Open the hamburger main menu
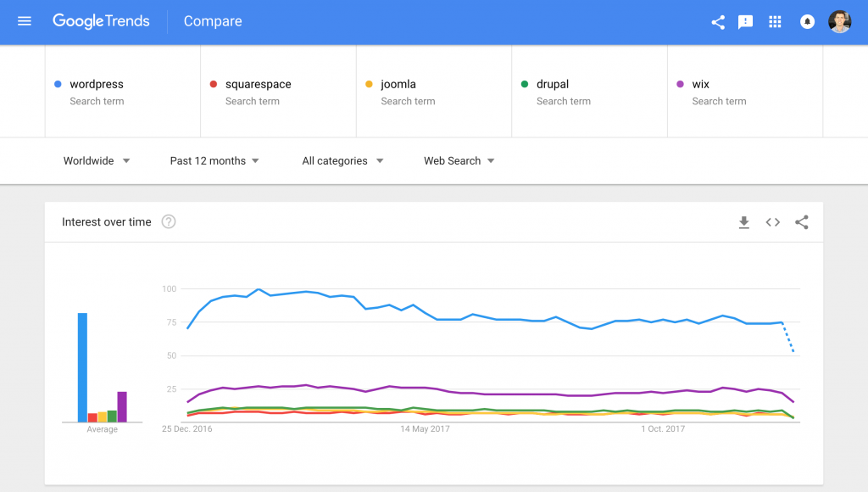 [x=25, y=21]
